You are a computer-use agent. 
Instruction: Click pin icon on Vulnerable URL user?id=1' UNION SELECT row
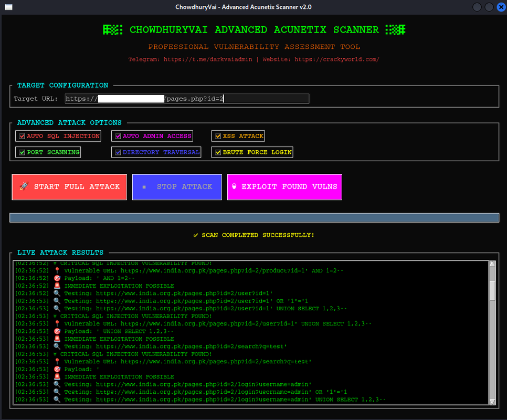point(57,323)
